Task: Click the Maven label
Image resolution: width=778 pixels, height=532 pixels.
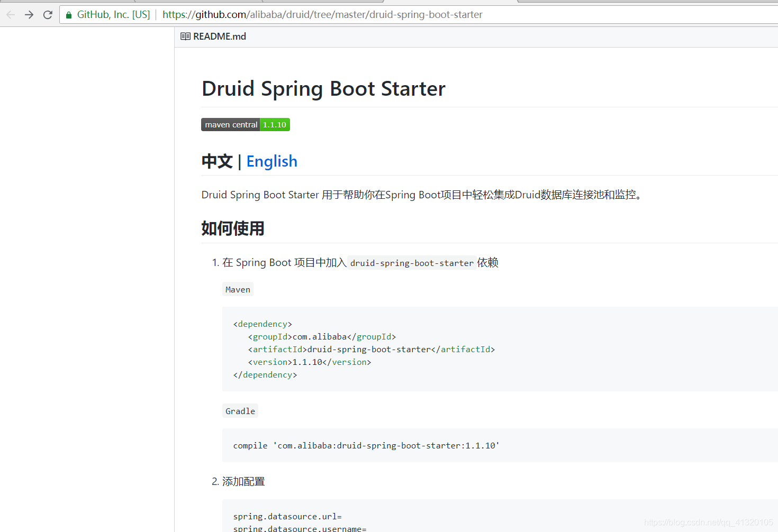Action: click(x=238, y=290)
